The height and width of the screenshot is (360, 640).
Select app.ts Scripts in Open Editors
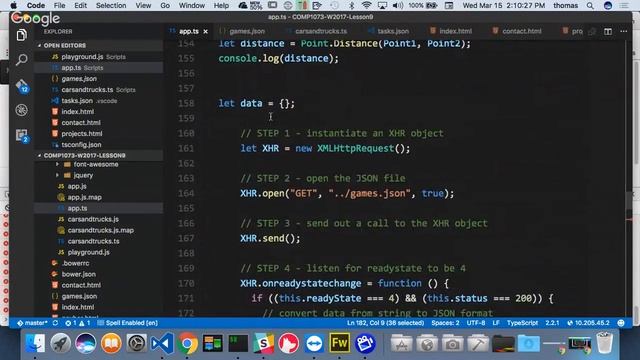click(x=99, y=68)
